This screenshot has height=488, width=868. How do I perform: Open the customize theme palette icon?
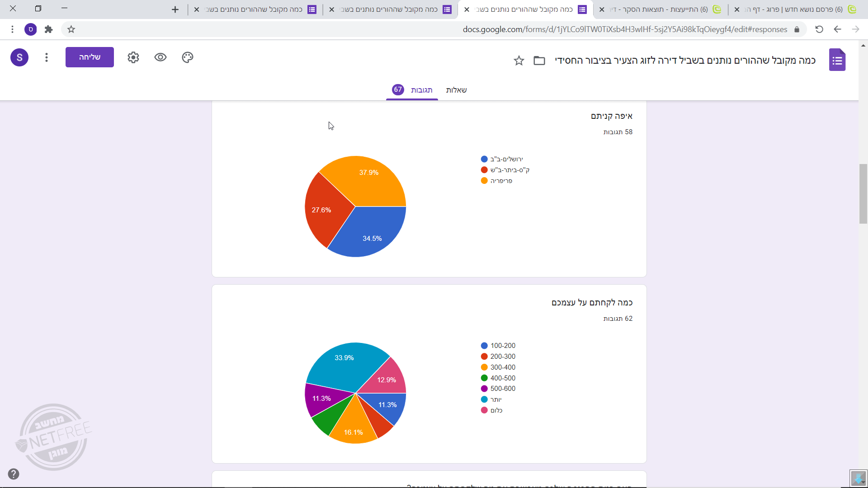pos(188,57)
